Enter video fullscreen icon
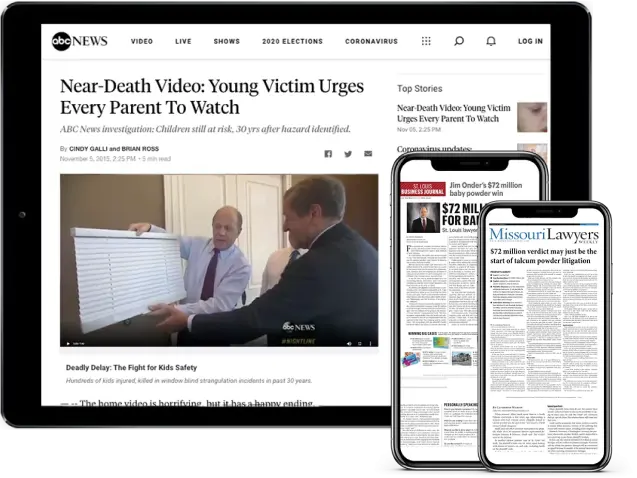637x478 pixels. pos(360,344)
